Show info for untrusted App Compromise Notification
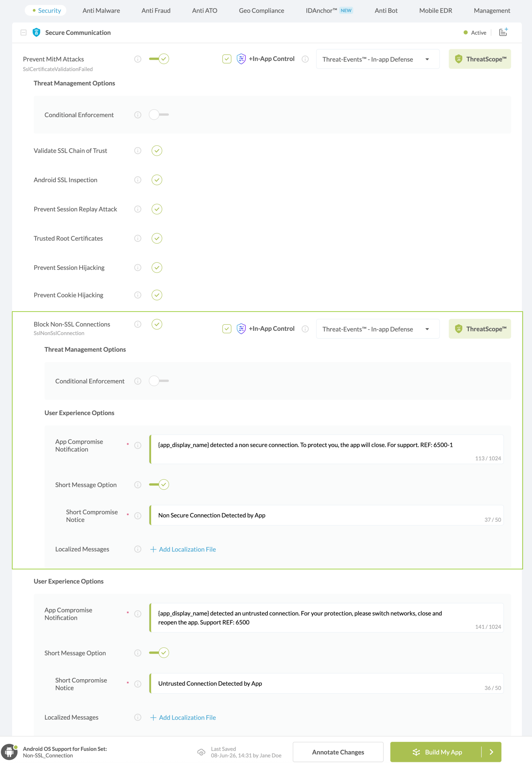 pos(138,614)
